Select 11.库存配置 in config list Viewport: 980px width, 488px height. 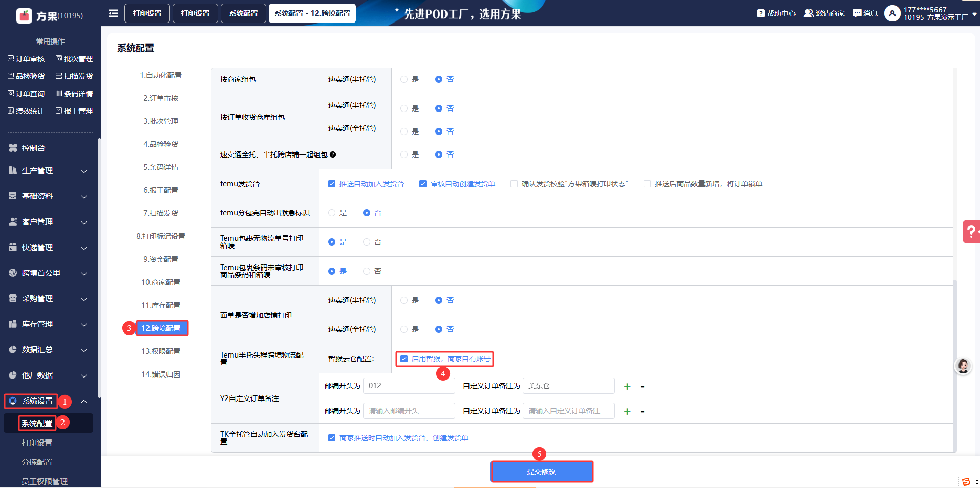161,305
